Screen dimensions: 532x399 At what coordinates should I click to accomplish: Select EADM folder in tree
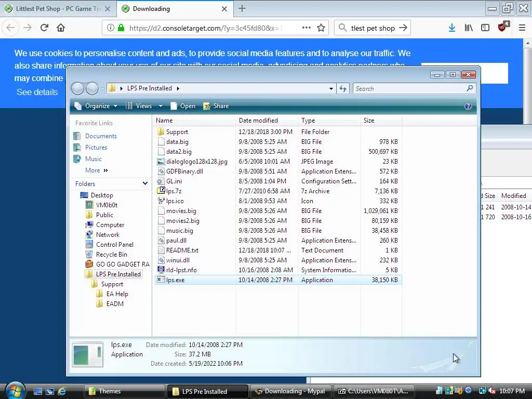(x=115, y=304)
